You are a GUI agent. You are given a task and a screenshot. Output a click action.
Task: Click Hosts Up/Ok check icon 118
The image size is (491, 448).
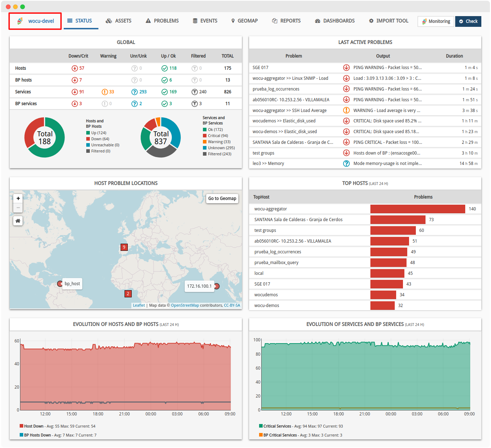165,68
